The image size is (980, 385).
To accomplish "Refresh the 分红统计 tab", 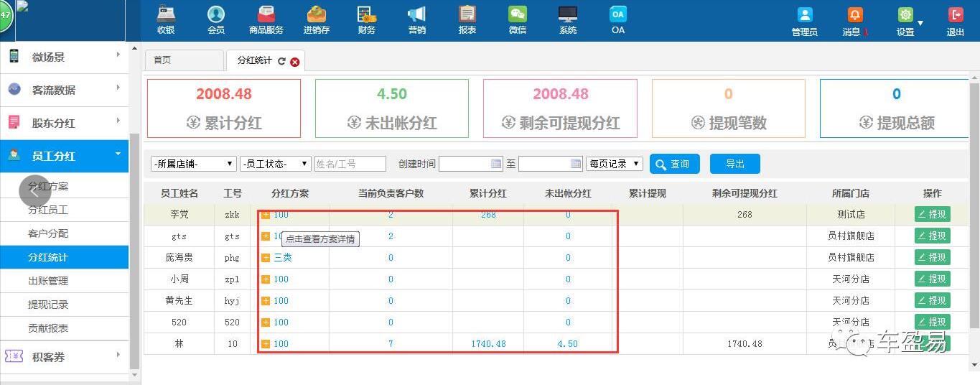I will [281, 61].
